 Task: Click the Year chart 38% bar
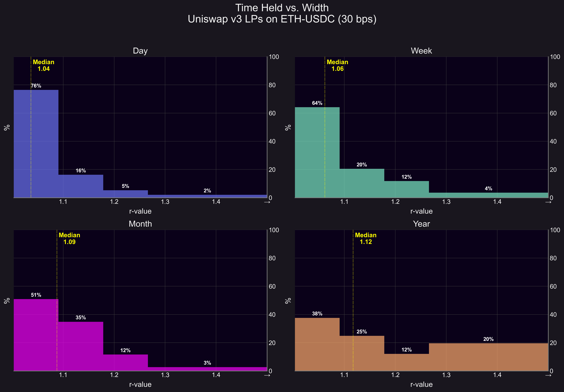click(317, 344)
